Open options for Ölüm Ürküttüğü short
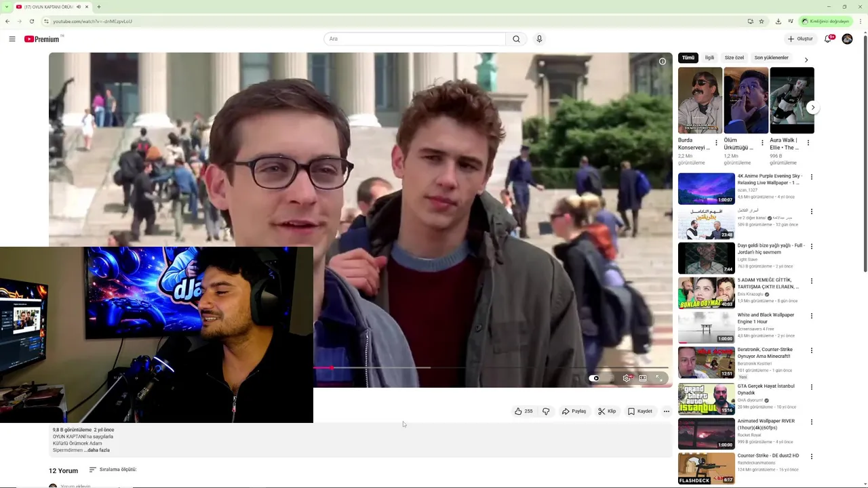The image size is (868, 488). click(762, 143)
